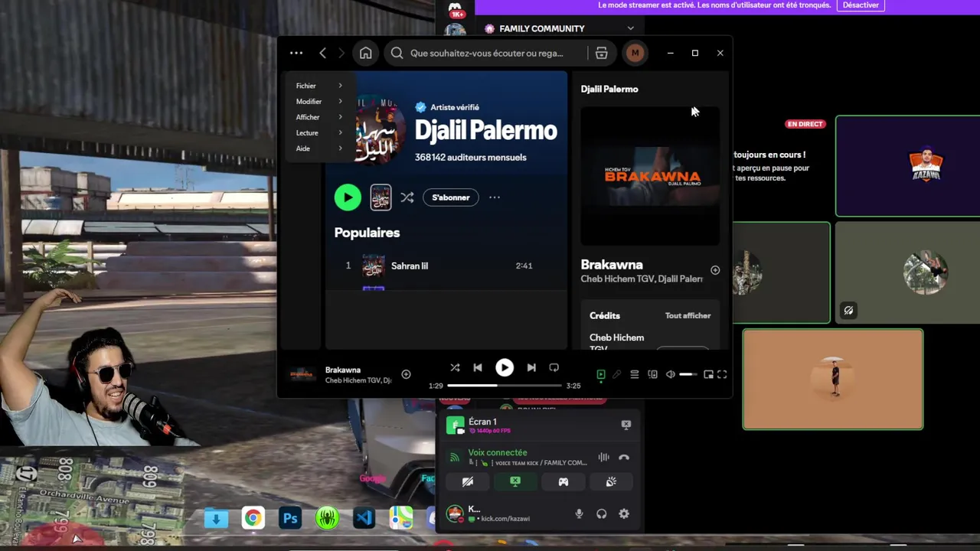Seek on the song progress bar
The width and height of the screenshot is (980, 551).
point(505,386)
